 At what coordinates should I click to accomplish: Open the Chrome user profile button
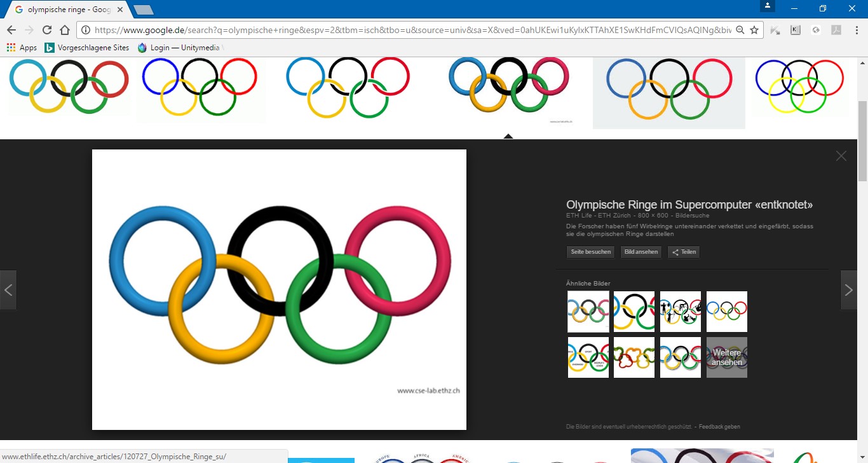[768, 6]
